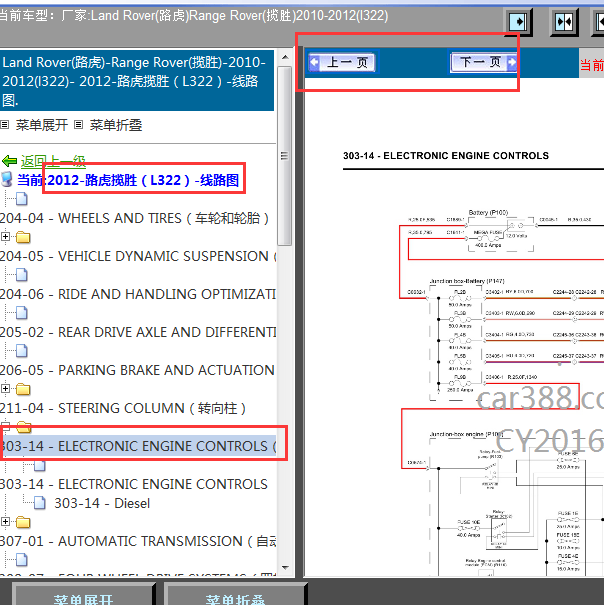Open the page icon above 205-02 REAR DRIVE AXLE
This screenshot has width=604, height=605.
coord(22,313)
